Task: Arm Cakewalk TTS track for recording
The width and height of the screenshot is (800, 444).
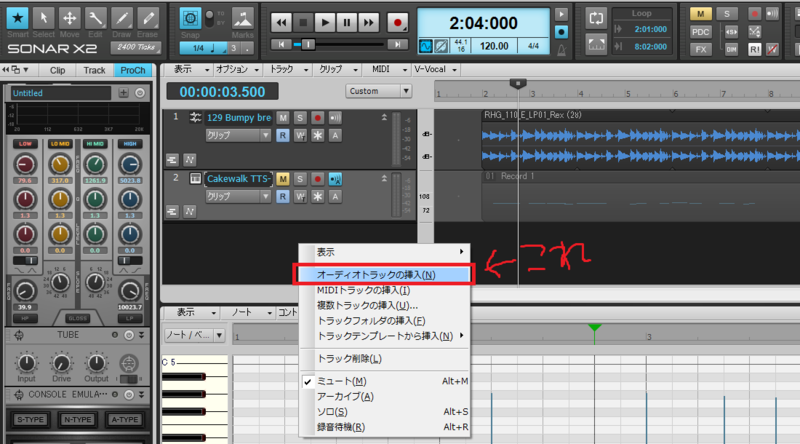Action: 317,179
